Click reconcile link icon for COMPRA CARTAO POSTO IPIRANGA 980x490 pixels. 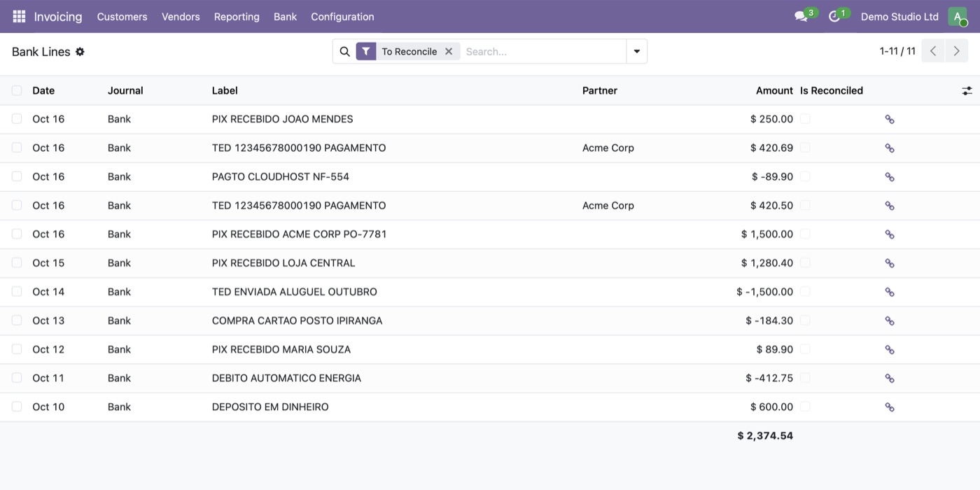pos(890,321)
